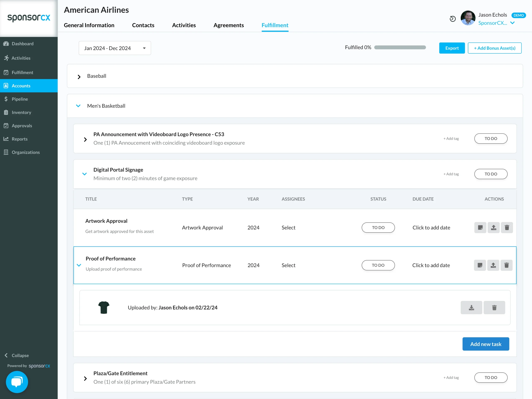Open the Agreements tab
Screen dimensions: 532x399
tap(228, 25)
